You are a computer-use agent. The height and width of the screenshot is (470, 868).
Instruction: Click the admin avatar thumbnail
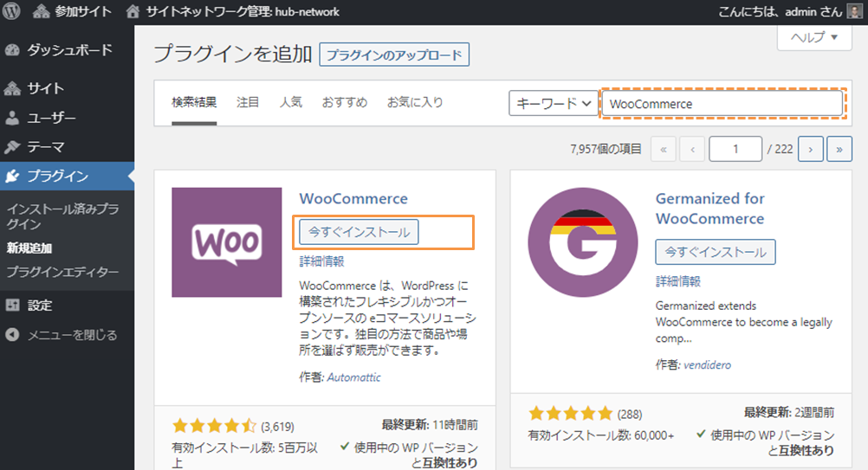[x=855, y=11]
